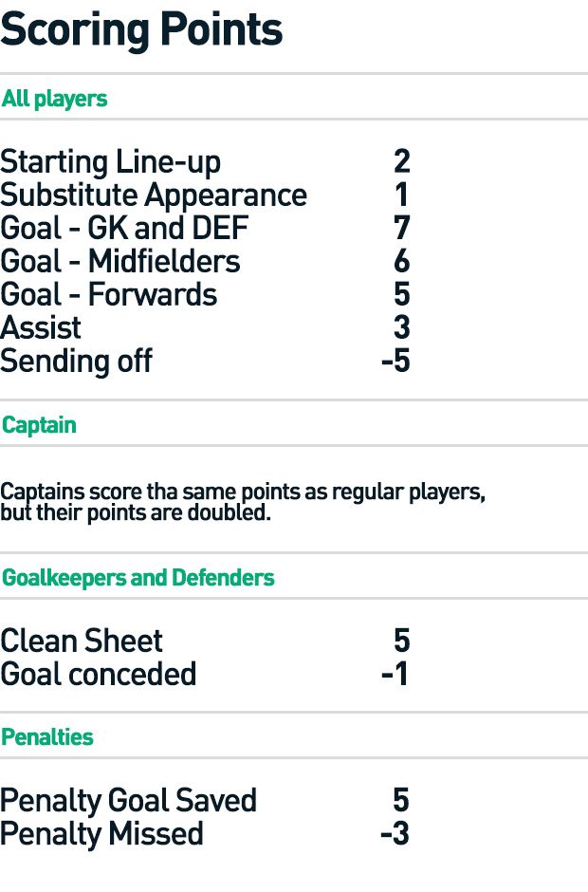
Task: Click the Penalty Missed row label
Action: [x=101, y=833]
